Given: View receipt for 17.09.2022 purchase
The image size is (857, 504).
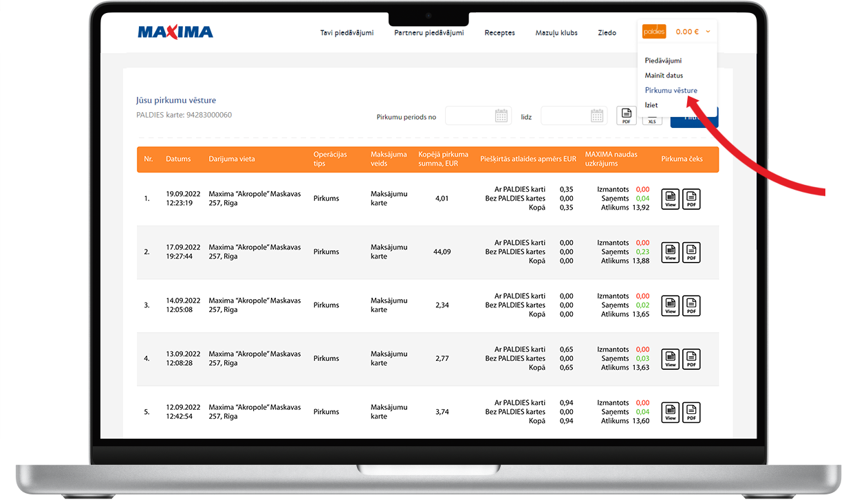Looking at the screenshot, I should [670, 252].
